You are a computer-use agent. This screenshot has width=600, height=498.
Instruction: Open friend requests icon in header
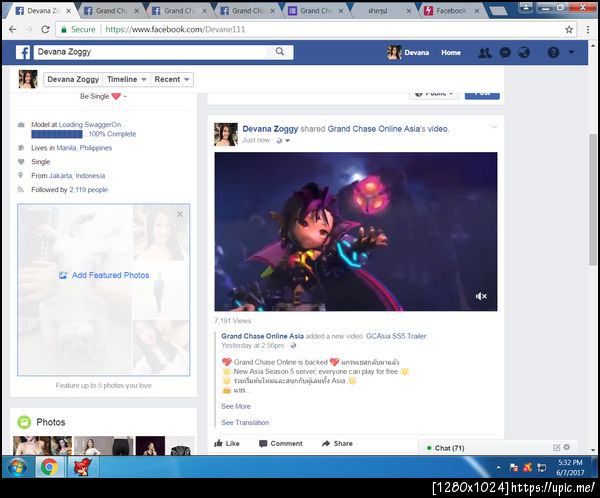pos(485,52)
